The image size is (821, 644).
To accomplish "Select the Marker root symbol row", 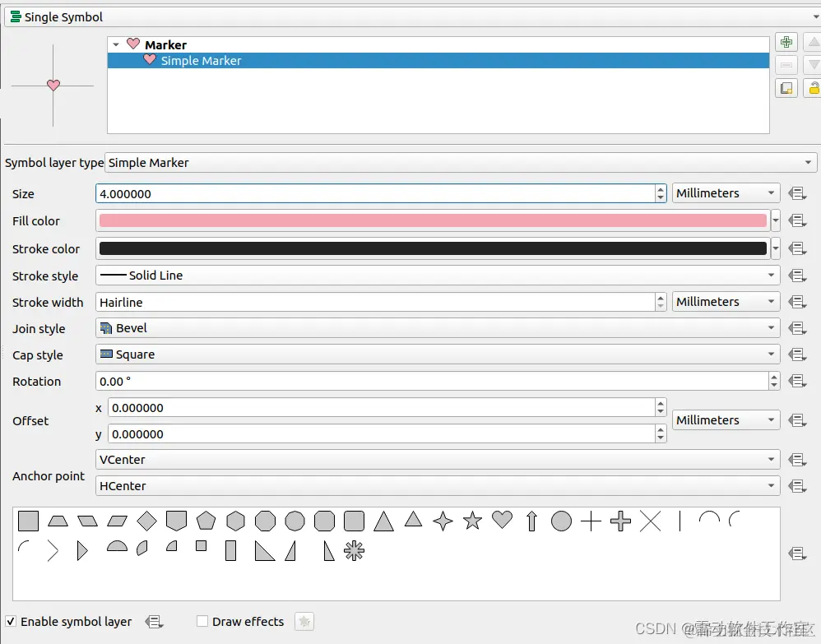I will pyautogui.click(x=438, y=44).
